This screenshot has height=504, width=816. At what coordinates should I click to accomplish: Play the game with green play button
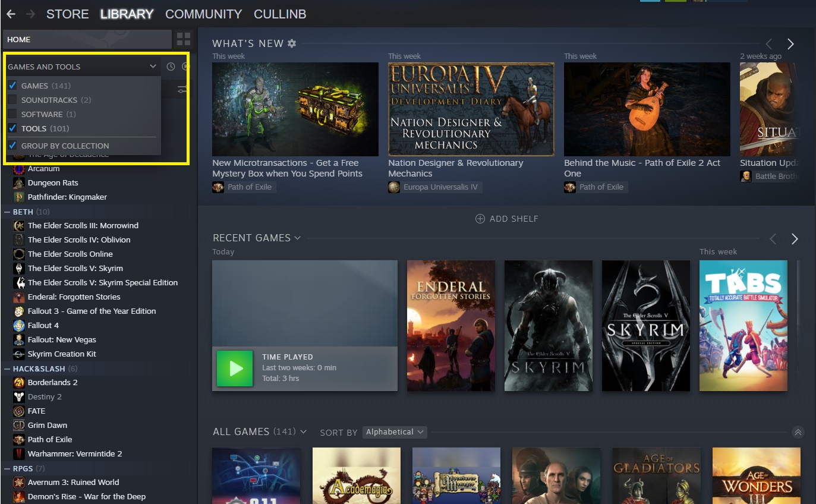click(235, 368)
